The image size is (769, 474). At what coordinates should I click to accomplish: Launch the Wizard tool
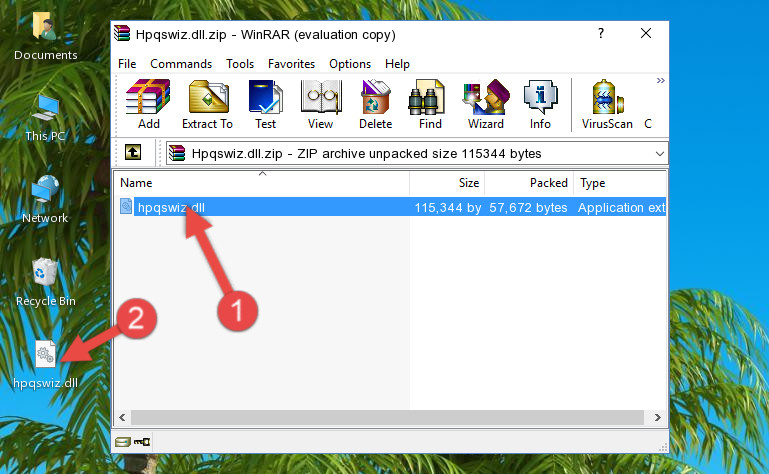[486, 104]
